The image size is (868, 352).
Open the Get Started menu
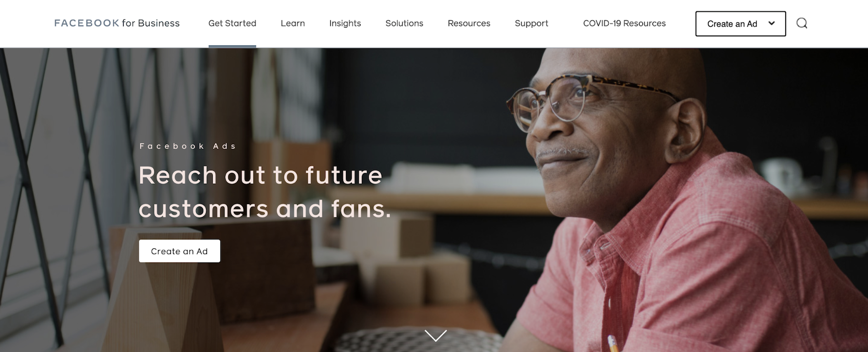(232, 23)
